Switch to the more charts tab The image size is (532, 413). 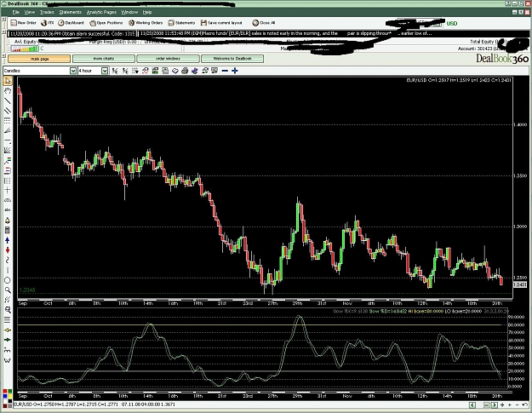point(104,59)
